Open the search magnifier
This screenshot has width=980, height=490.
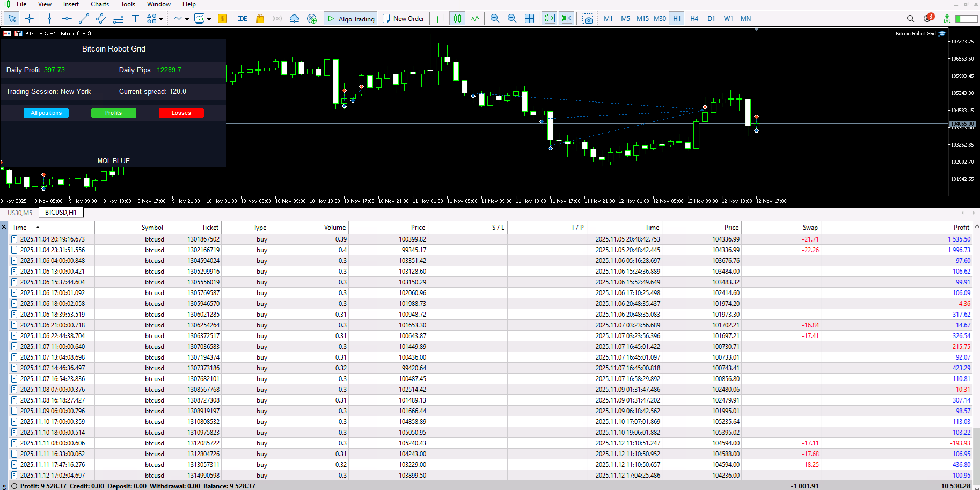910,19
